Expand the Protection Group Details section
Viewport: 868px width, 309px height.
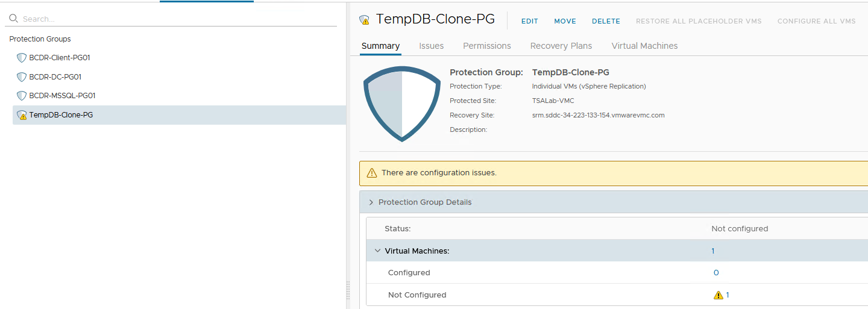[x=371, y=202]
